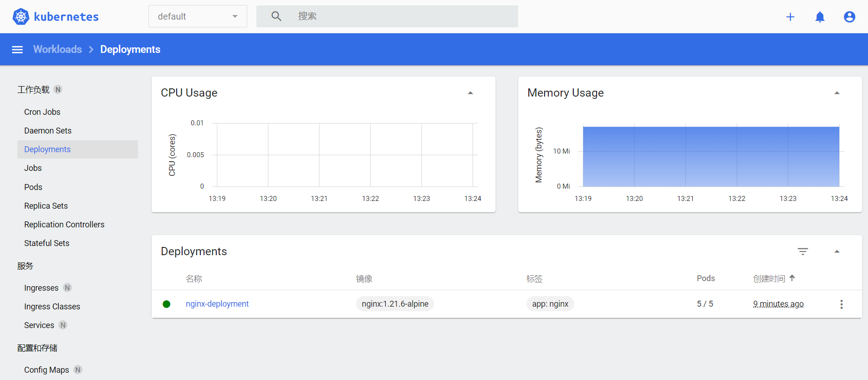Viewport: 868px width, 380px height.
Task: Open Ingresses in sidebar
Action: 41,288
